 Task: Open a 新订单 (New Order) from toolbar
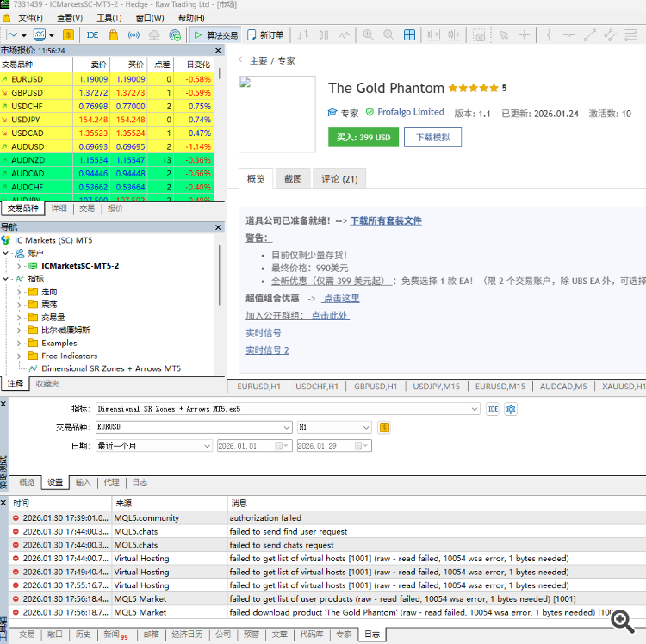point(265,35)
